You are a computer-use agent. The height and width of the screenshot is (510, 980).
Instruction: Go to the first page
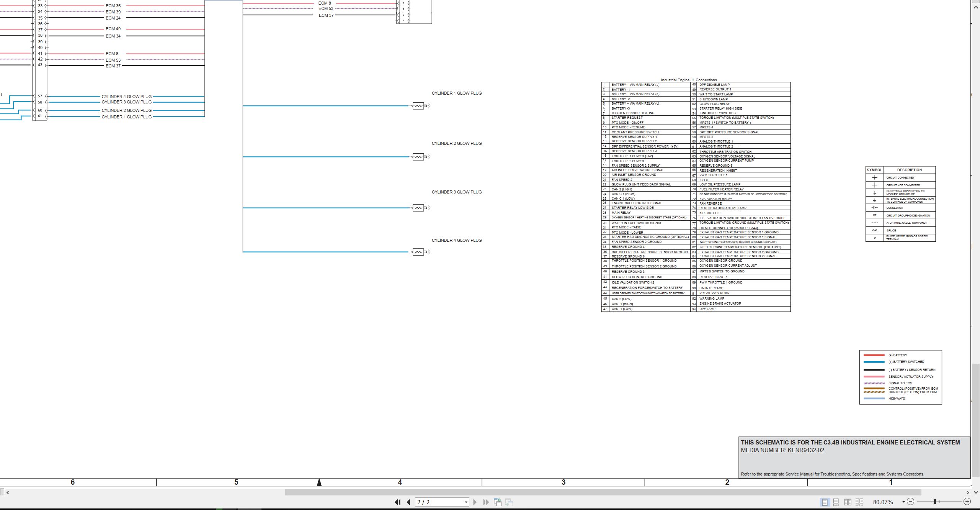397,502
